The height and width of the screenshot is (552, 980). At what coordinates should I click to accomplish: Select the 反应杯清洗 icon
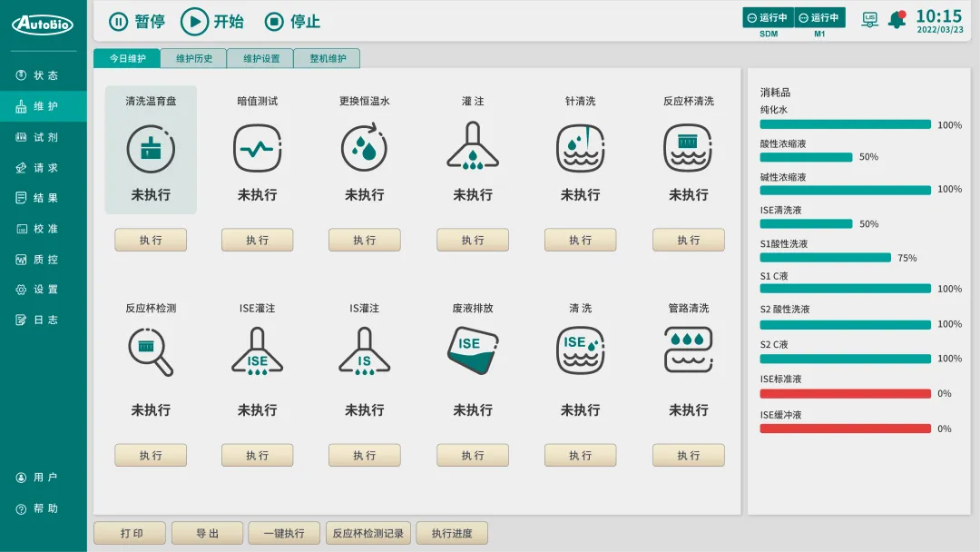point(688,148)
